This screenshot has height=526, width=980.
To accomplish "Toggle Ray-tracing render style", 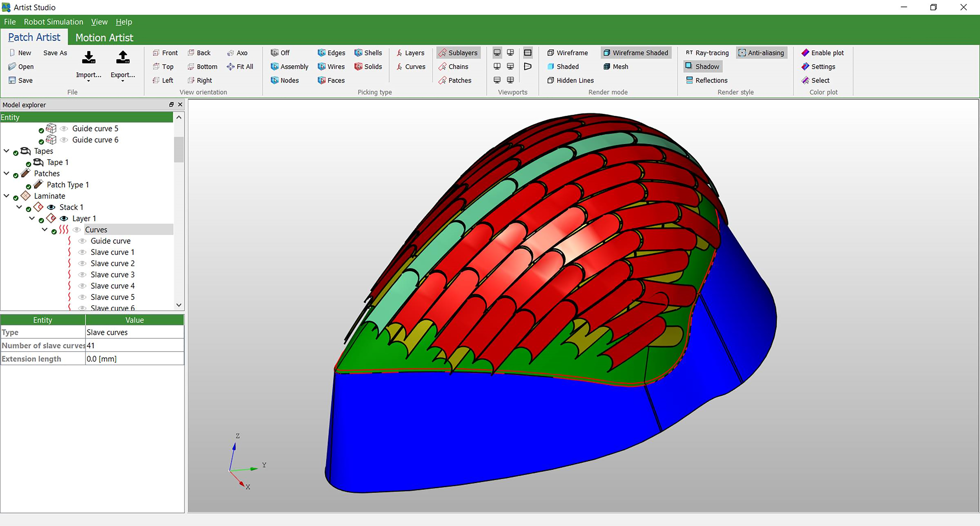I will click(x=707, y=53).
